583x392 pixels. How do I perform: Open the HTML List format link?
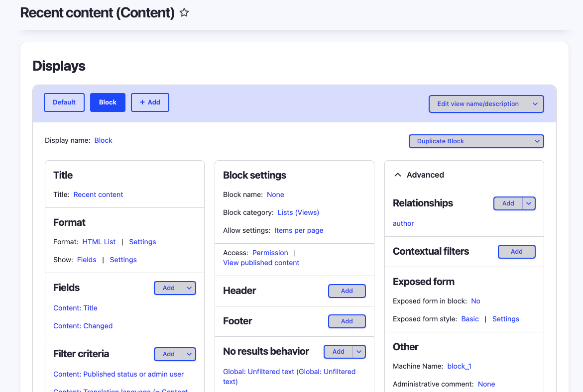click(x=99, y=242)
